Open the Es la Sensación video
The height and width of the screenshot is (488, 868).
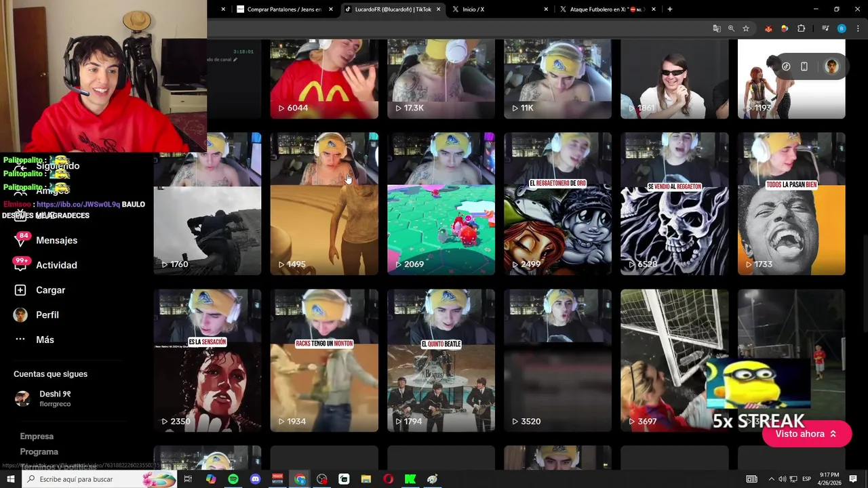(x=207, y=361)
